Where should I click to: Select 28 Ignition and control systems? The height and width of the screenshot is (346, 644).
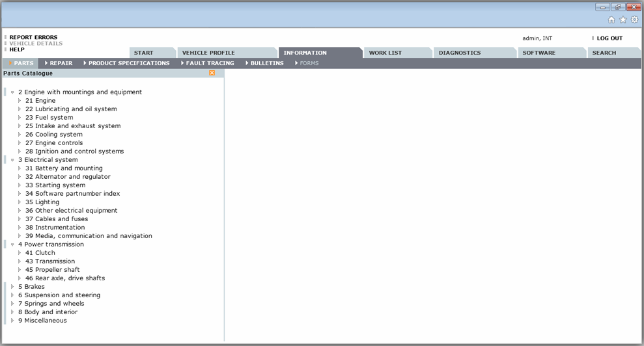pyautogui.click(x=74, y=152)
